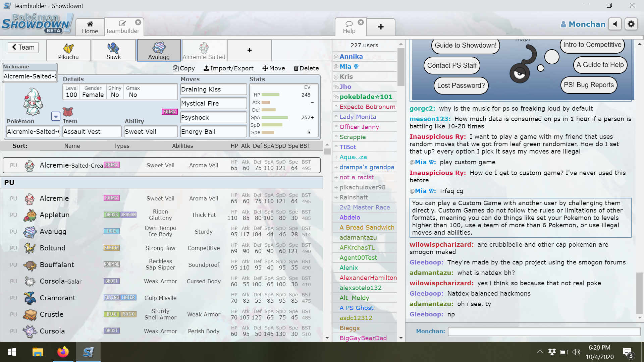Select the Bouffalant sprite in list
This screenshot has width=644, height=362.
(x=30, y=265)
